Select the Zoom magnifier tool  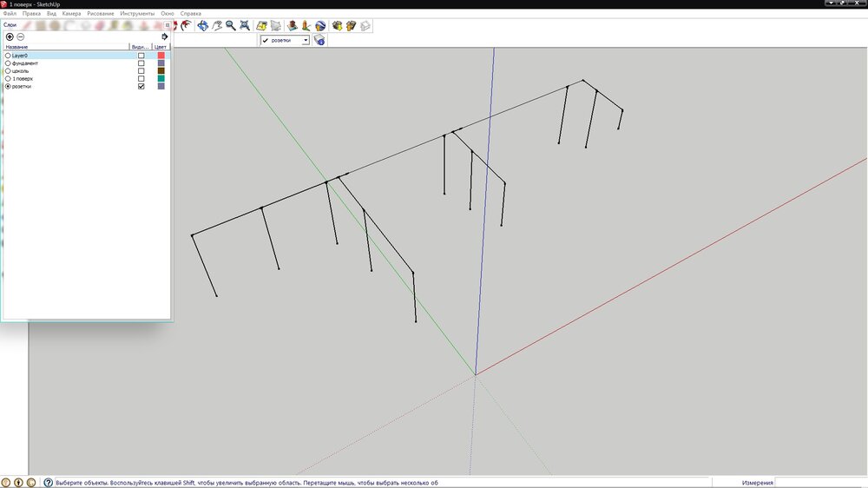tap(231, 26)
